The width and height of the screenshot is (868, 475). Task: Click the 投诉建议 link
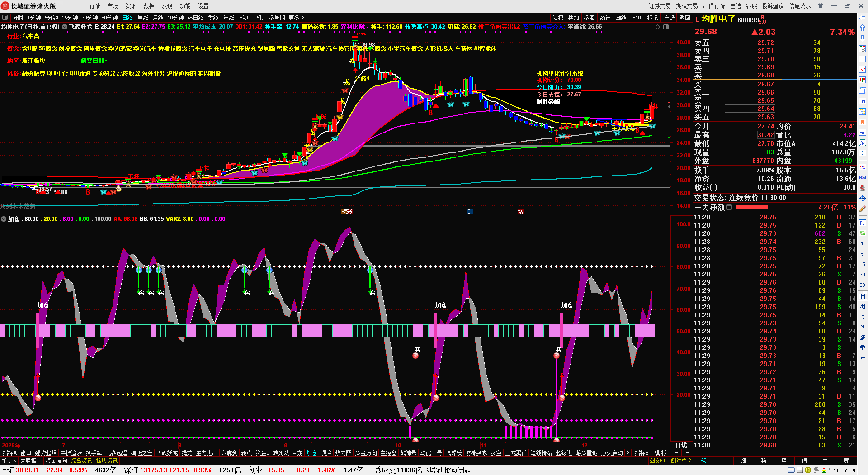(773, 6)
